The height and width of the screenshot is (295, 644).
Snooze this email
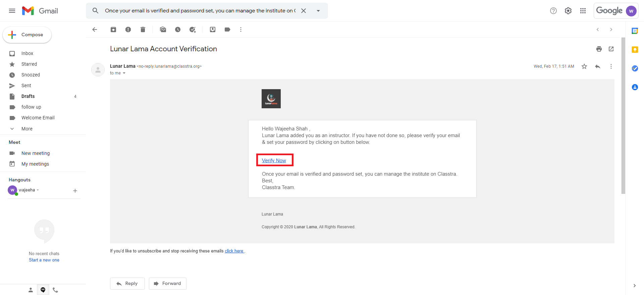pos(178,29)
